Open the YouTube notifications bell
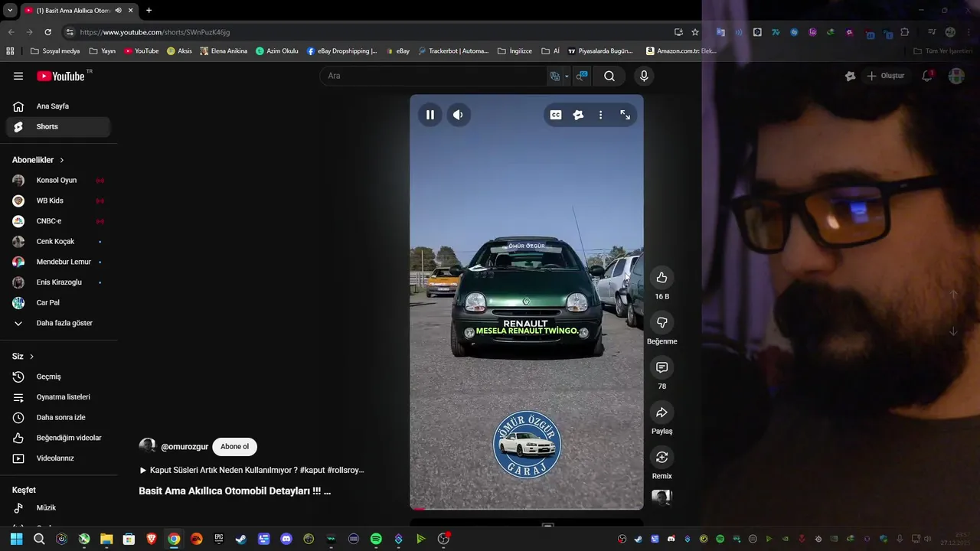This screenshot has height=551, width=980. [x=927, y=76]
